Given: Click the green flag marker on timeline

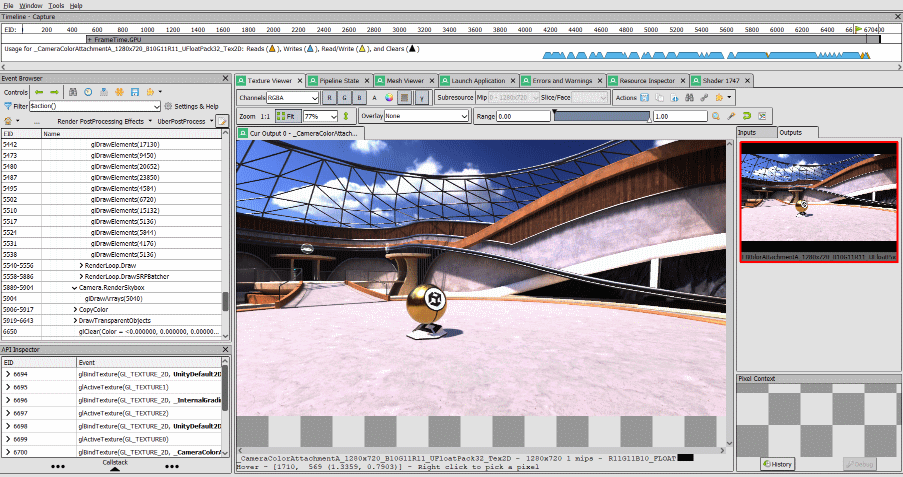Looking at the screenshot, I should click(859, 29).
